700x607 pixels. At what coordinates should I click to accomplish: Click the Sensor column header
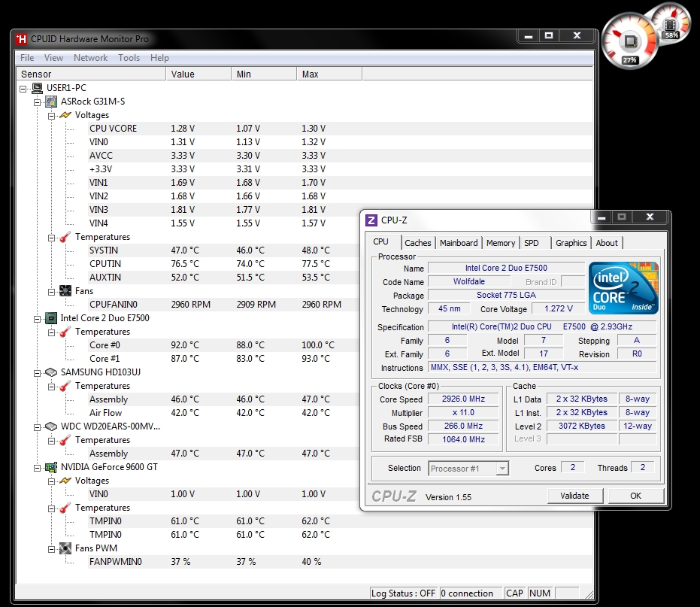tap(91, 74)
